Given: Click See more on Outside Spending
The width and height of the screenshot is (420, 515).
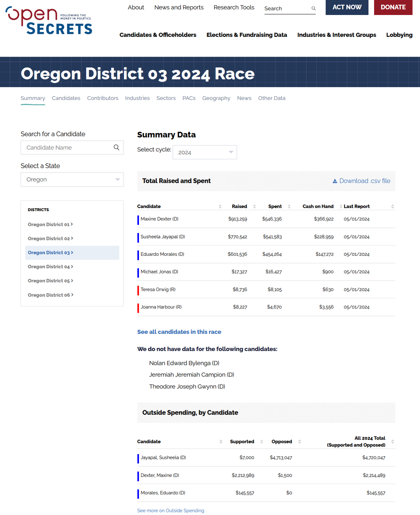Looking at the screenshot, I should coord(171,511).
